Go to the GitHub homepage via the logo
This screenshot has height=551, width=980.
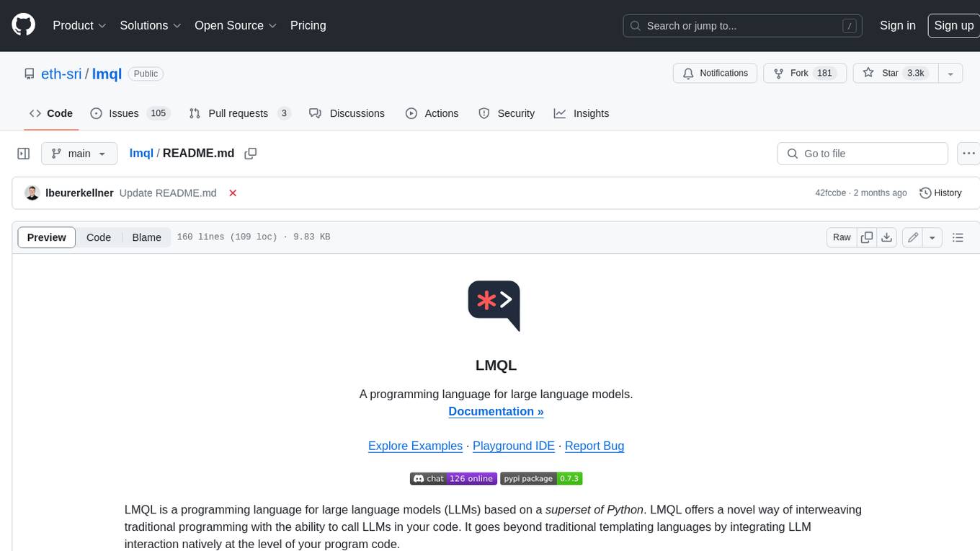[x=24, y=25]
